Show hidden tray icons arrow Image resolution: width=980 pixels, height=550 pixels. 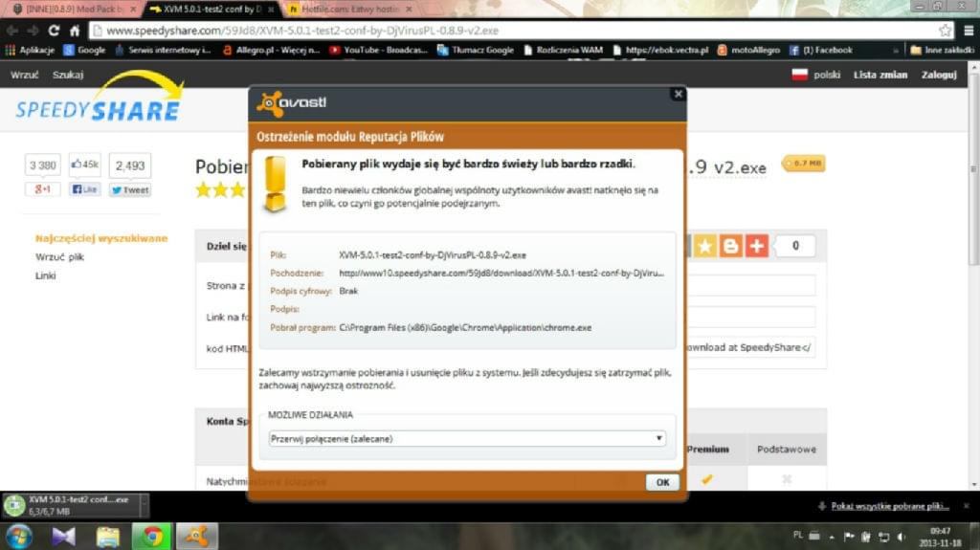point(832,537)
